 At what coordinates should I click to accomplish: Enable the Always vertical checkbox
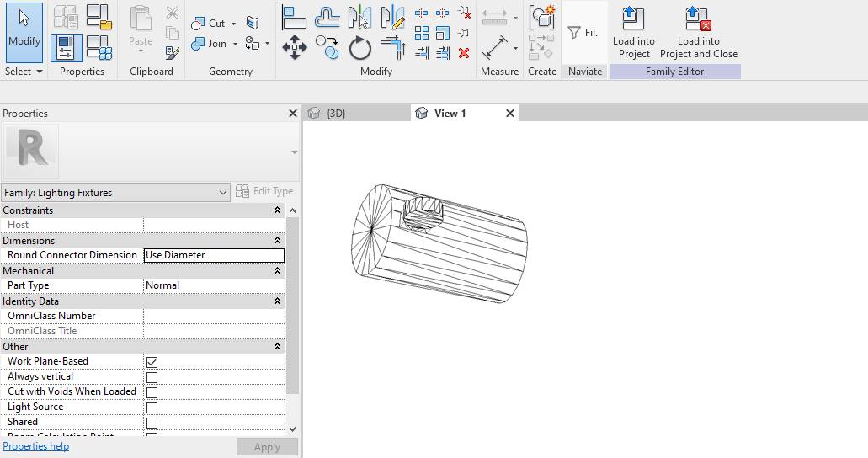(x=152, y=377)
